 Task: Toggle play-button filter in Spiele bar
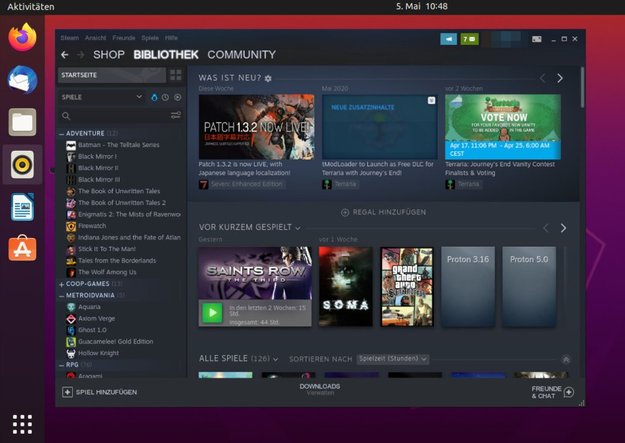pyautogui.click(x=177, y=97)
